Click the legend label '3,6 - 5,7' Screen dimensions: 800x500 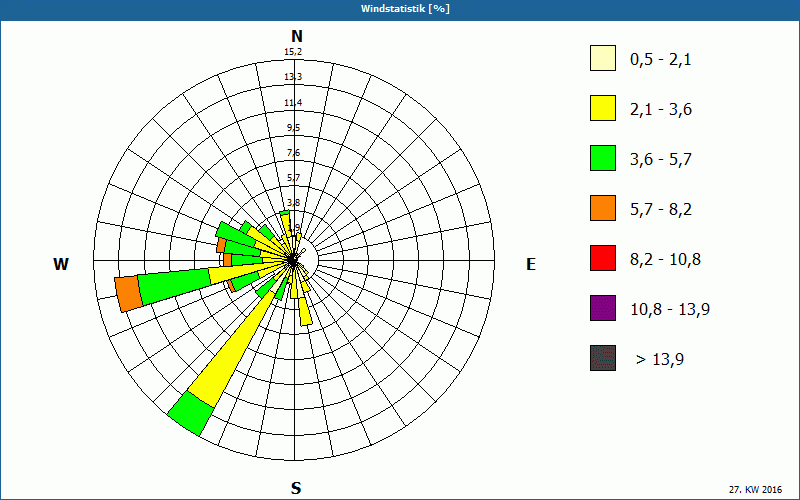[x=661, y=160]
